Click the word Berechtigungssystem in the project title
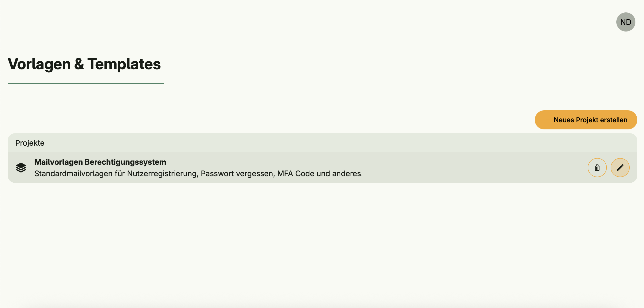 [x=125, y=162]
